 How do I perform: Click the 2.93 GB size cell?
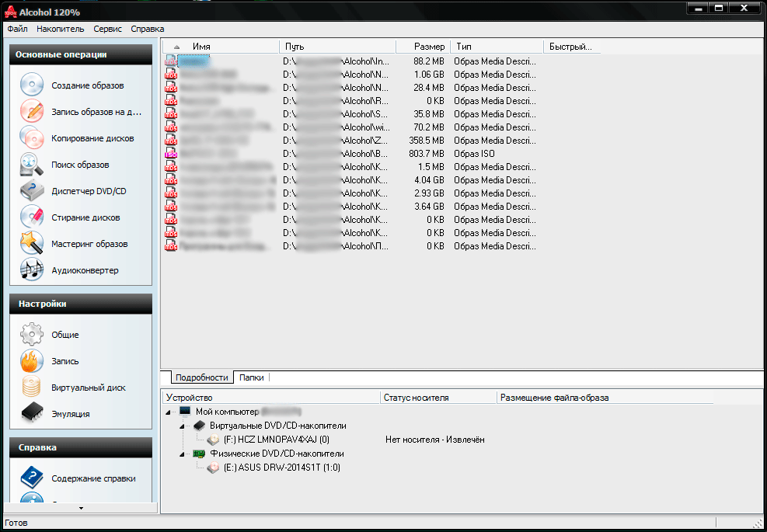coord(429,193)
